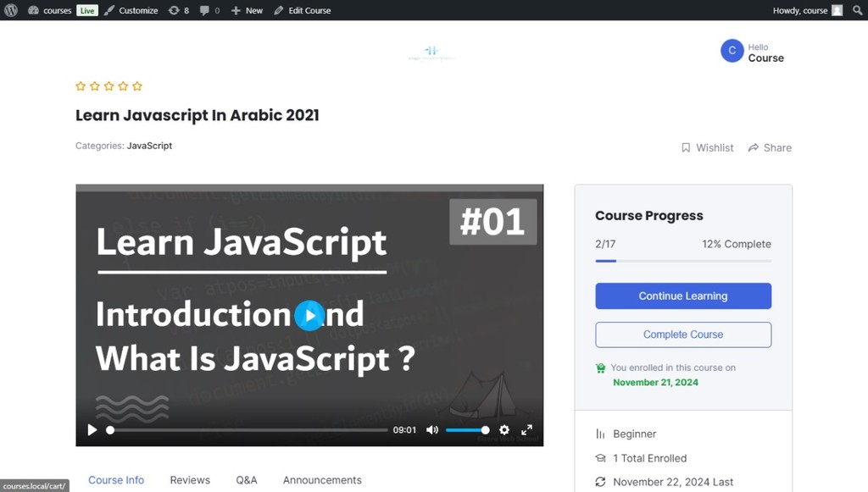Click the video progress seek bar
The width and height of the screenshot is (868, 492).
[x=248, y=429]
